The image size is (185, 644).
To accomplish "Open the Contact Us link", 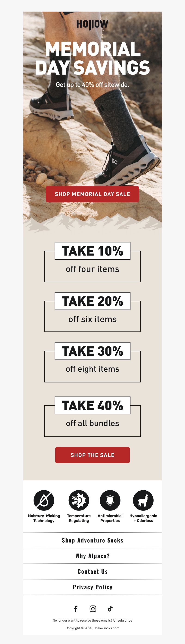I will pyautogui.click(x=92, y=572).
